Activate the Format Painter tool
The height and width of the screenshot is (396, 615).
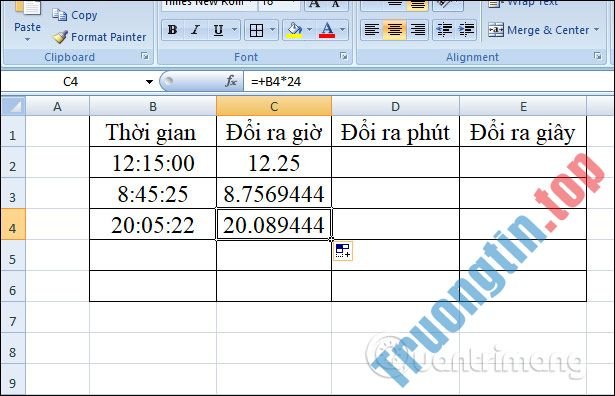(x=99, y=37)
